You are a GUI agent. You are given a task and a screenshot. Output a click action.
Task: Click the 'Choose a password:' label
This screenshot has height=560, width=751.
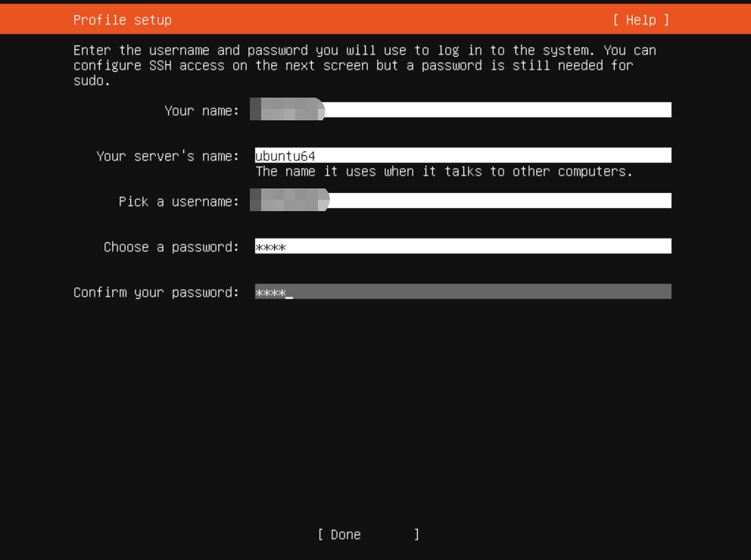coord(171,247)
